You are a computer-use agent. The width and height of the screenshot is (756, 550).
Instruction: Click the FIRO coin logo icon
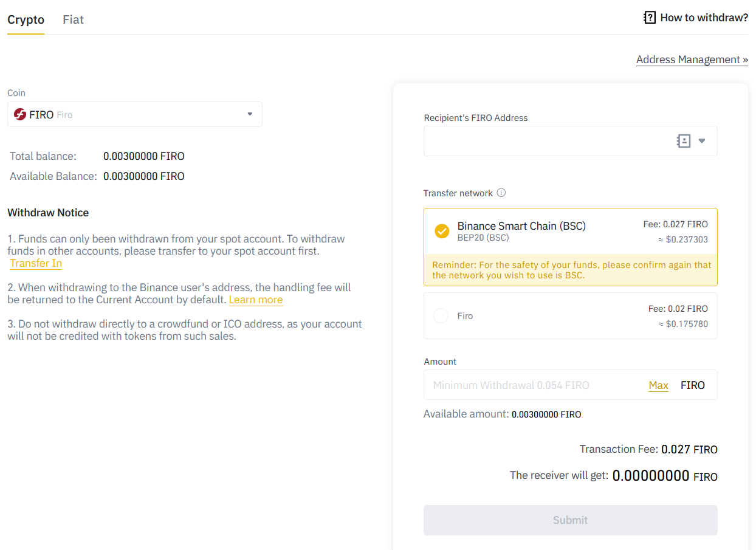[20, 114]
